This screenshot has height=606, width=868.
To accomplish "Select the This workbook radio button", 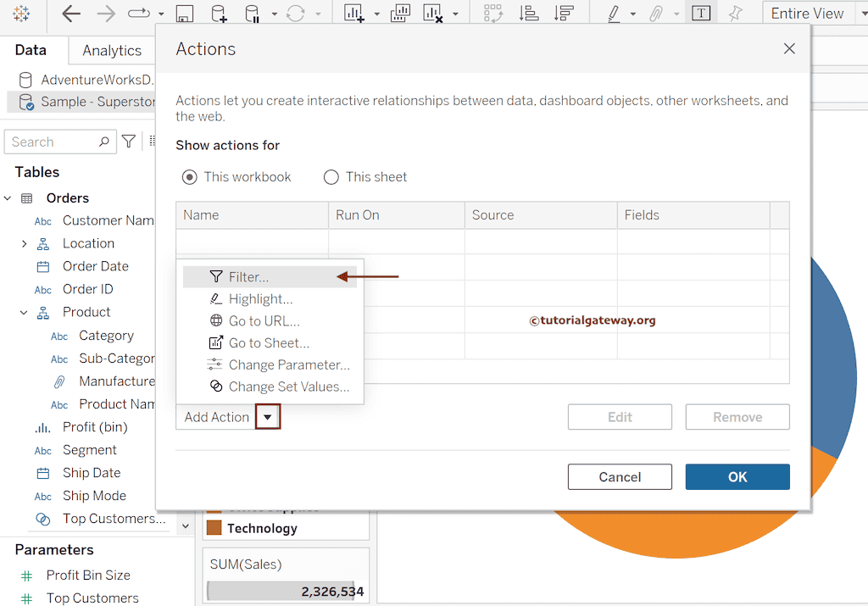I will tap(190, 177).
